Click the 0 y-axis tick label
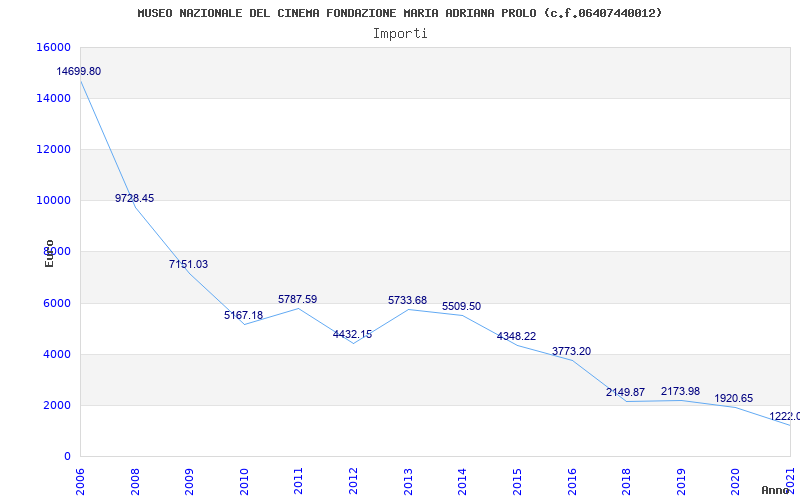 point(67,457)
